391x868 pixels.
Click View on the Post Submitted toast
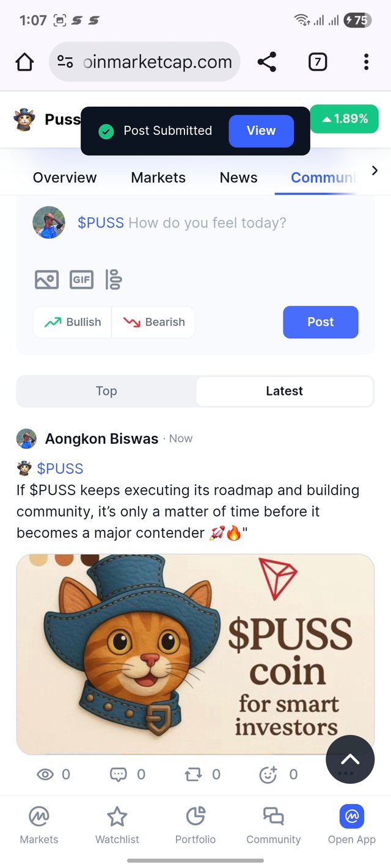[261, 131]
